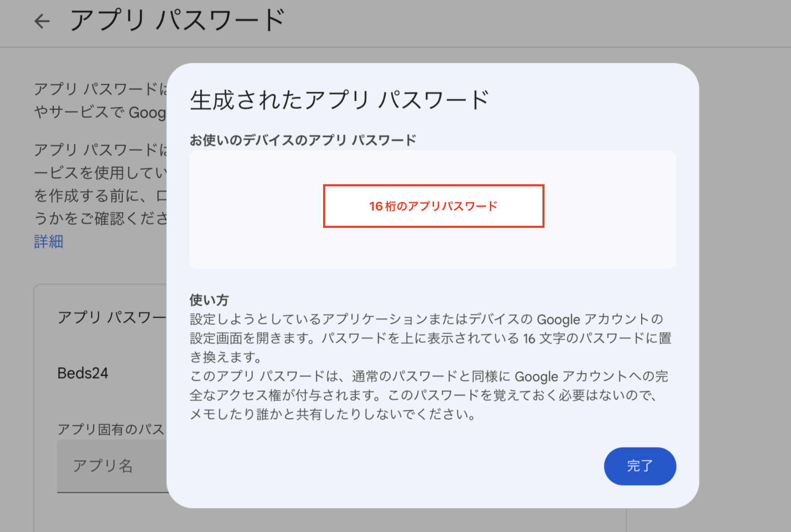Click background text beginning やサービスで Goog
The image size is (791, 532).
point(100,113)
